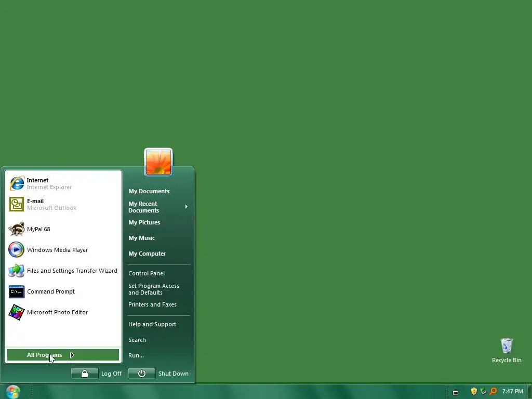Viewport: 532px width, 399px height.
Task: Open the MyPal 68 browser
Action: tap(63, 229)
